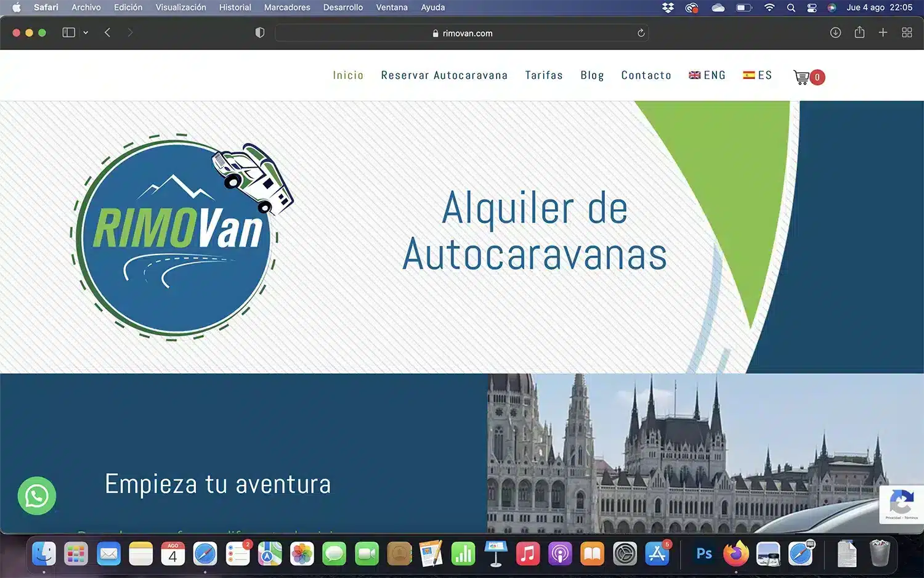Open the Tarifas page
Image resolution: width=924 pixels, height=578 pixels.
544,75
